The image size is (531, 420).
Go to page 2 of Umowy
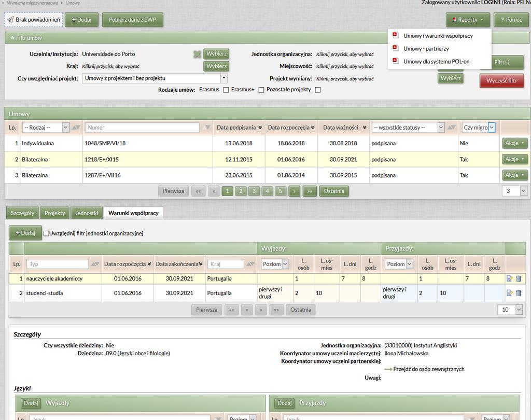pyautogui.click(x=241, y=191)
